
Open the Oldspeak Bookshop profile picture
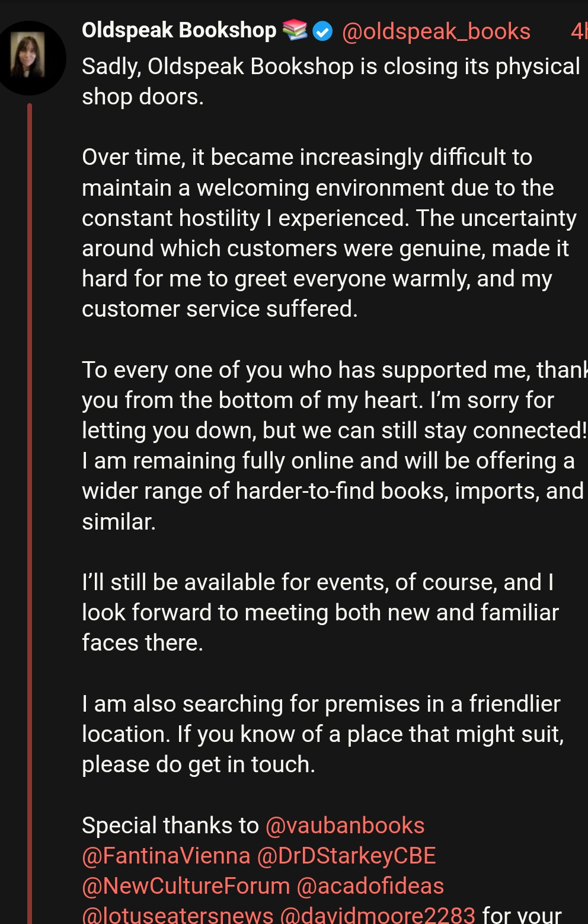pyautogui.click(x=28, y=58)
